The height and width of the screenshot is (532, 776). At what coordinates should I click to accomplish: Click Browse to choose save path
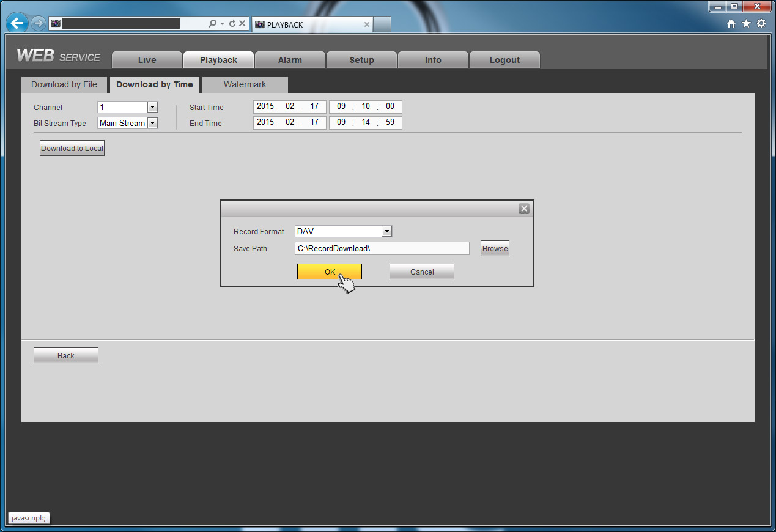[x=495, y=248]
